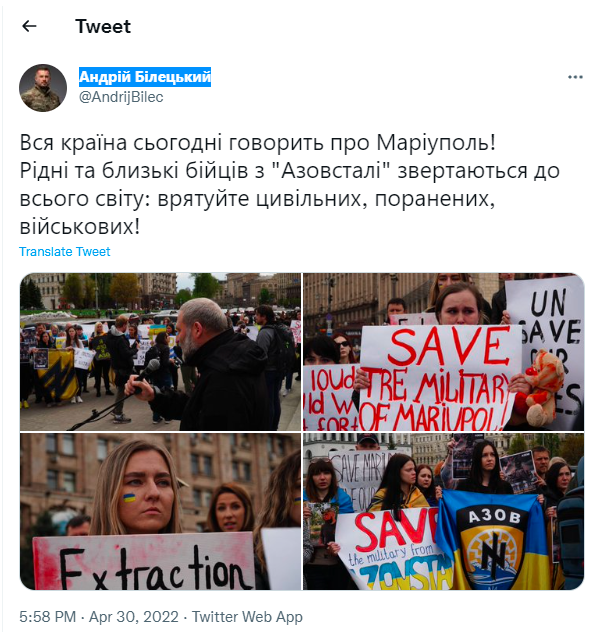Image resolution: width=600 pixels, height=632 pixels.
Task: Click the display name Андрій Білецький
Action: [145, 77]
